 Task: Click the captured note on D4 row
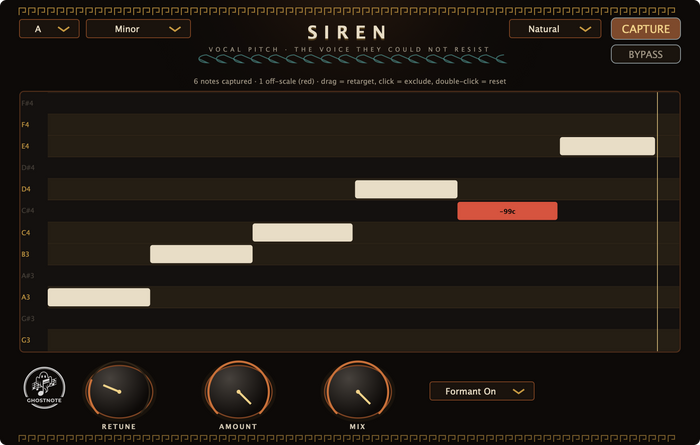click(x=406, y=189)
